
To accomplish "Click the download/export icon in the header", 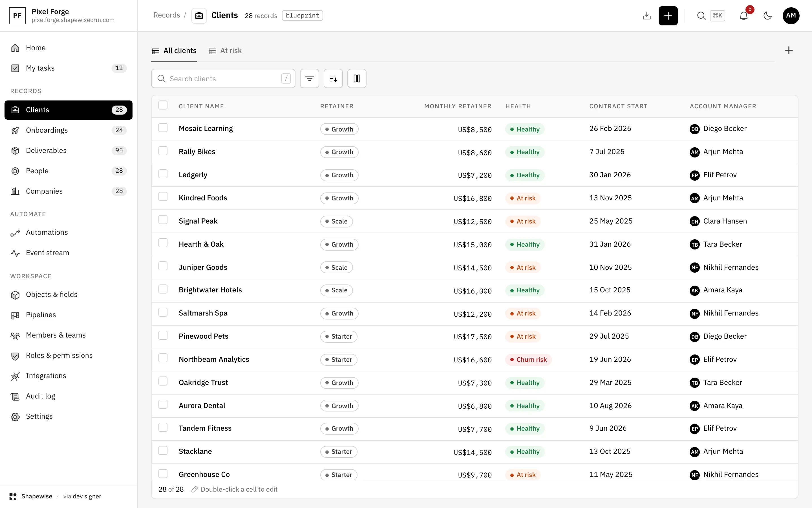I will point(646,16).
